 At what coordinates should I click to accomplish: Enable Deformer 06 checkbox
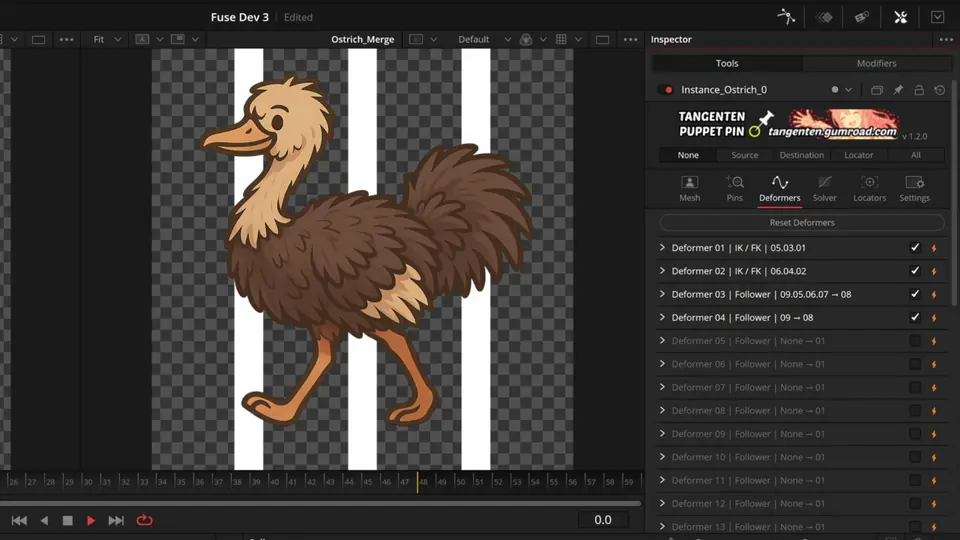[915, 364]
